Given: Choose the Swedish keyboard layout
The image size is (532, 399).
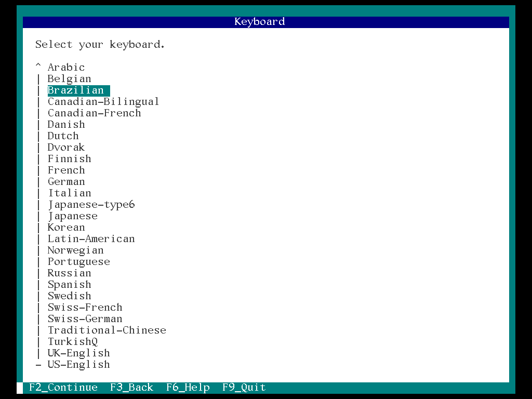Looking at the screenshot, I should pos(69,296).
